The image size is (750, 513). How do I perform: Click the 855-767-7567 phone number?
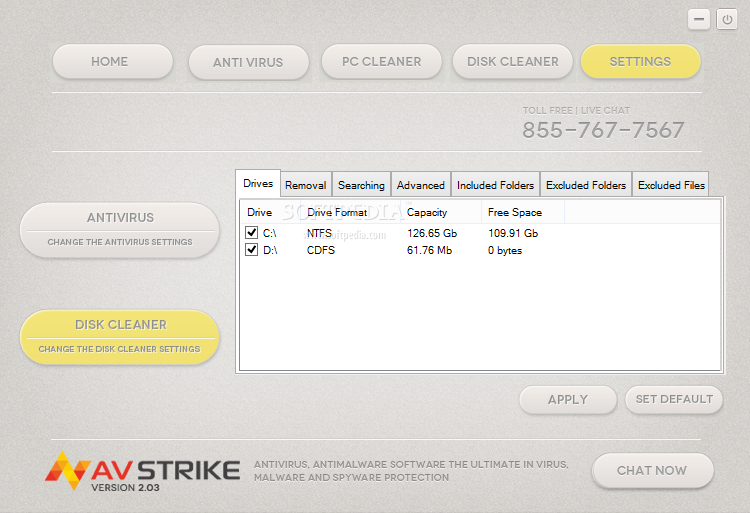[603, 130]
